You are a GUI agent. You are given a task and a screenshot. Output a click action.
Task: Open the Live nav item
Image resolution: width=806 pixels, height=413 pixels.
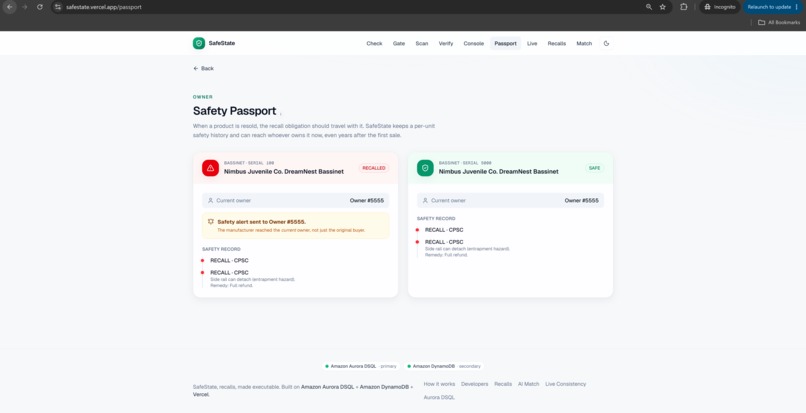(x=532, y=44)
